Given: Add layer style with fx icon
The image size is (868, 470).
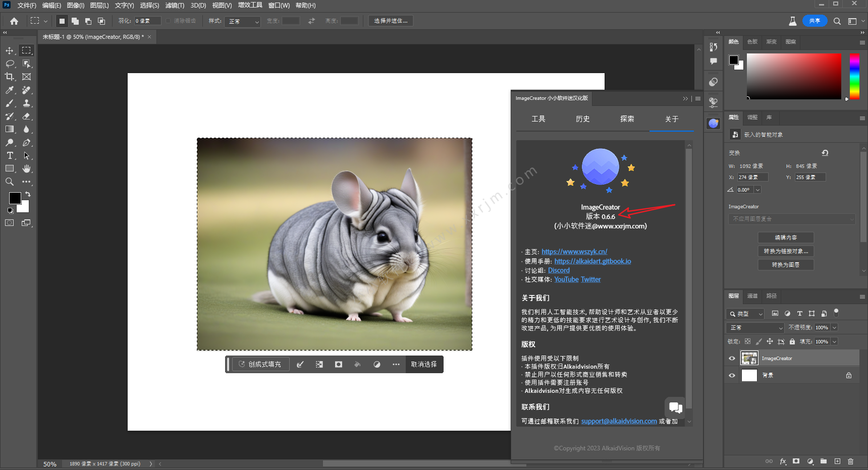Looking at the screenshot, I should [x=783, y=461].
